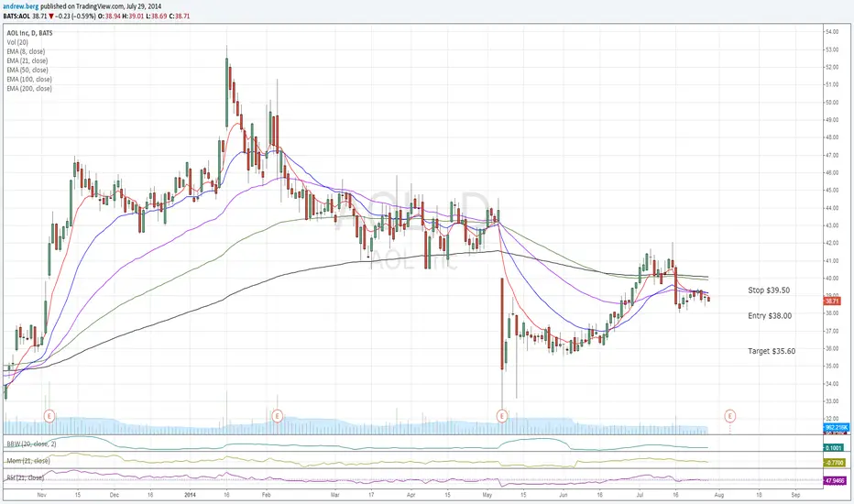
Task: Click the RSI value tag 47.9466
Action: pos(835,481)
